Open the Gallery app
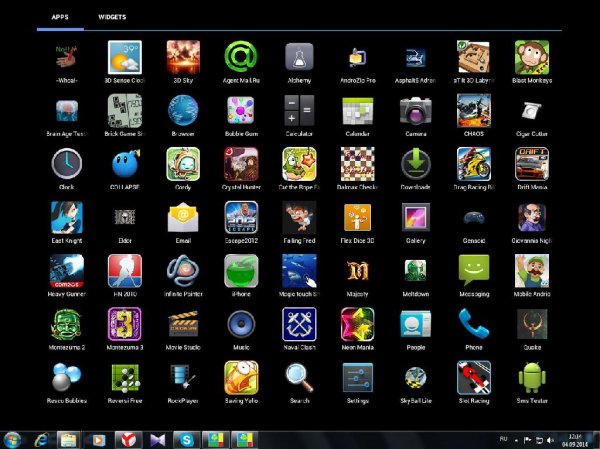Image resolution: width=600 pixels, height=449 pixels. pyautogui.click(x=416, y=217)
